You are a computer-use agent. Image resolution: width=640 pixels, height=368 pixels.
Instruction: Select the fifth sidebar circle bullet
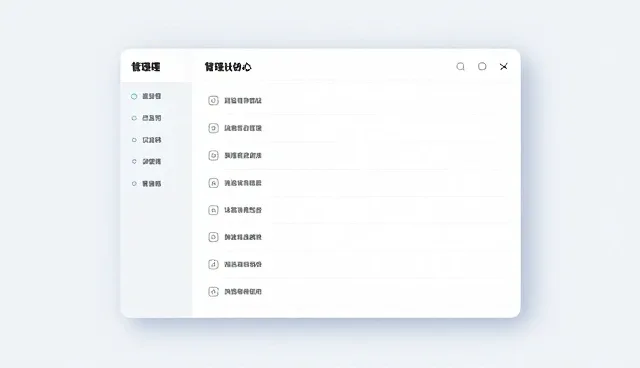(x=134, y=184)
